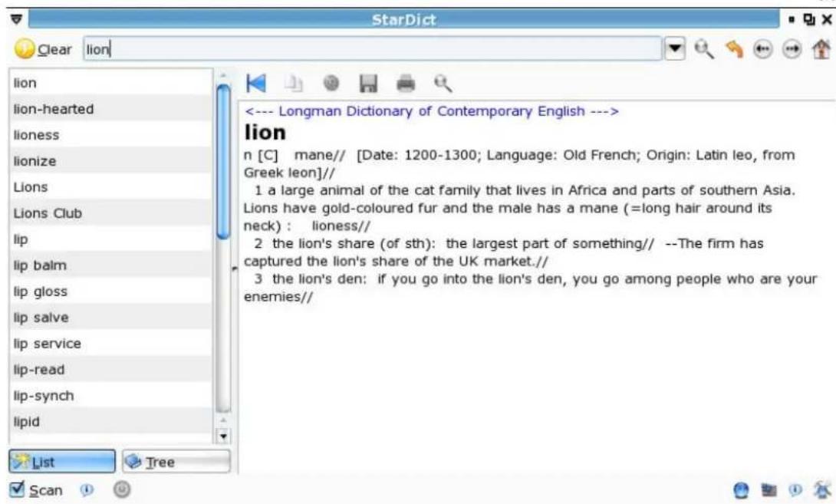836x504 pixels.
Task: Select 'Lions' in word list
Action: 110,188
